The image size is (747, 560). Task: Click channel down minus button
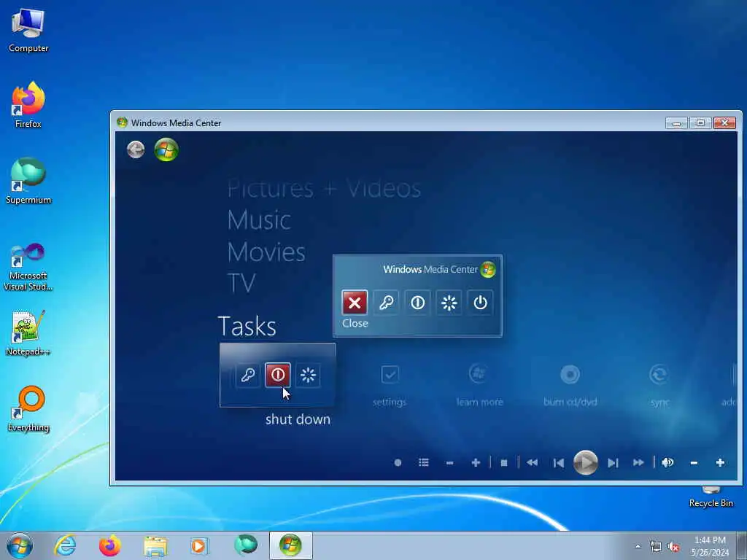[449, 463]
